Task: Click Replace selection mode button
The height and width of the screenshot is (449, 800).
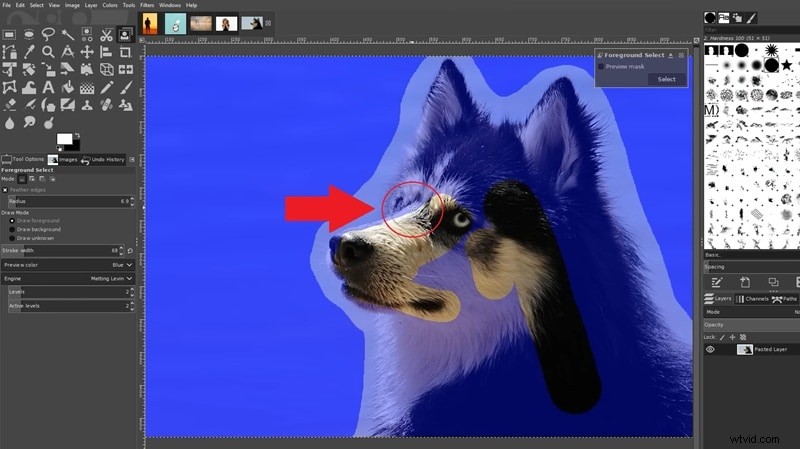Action: [22, 179]
